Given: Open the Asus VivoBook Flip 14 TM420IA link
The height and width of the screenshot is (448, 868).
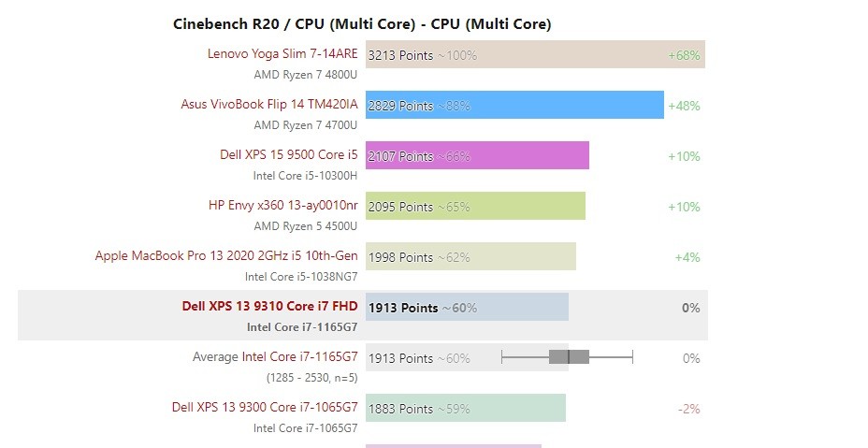Looking at the screenshot, I should pyautogui.click(x=269, y=104).
